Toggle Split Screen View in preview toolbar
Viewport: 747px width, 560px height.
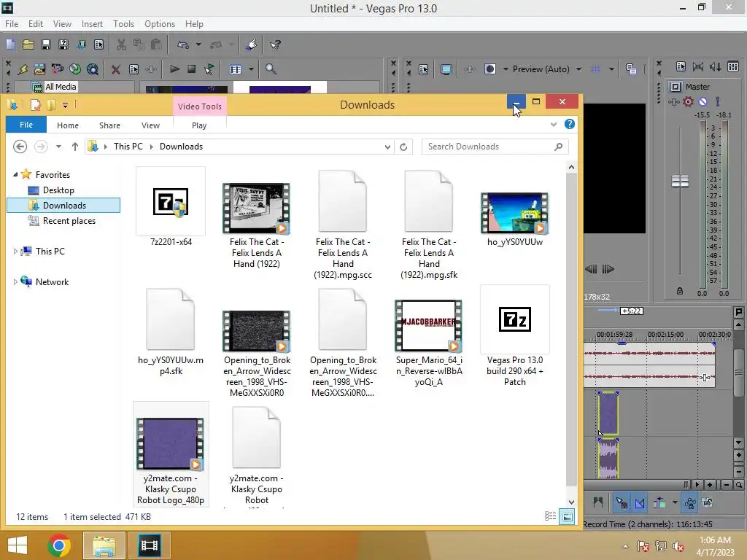coord(489,69)
